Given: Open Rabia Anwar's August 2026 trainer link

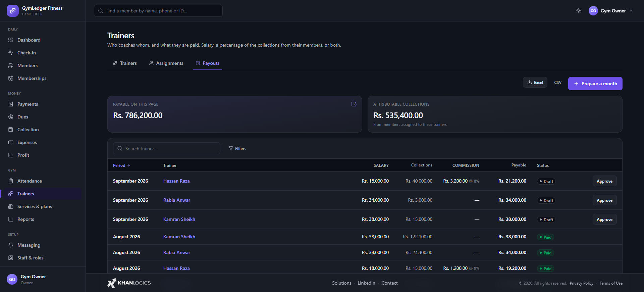Looking at the screenshot, I should tap(177, 252).
